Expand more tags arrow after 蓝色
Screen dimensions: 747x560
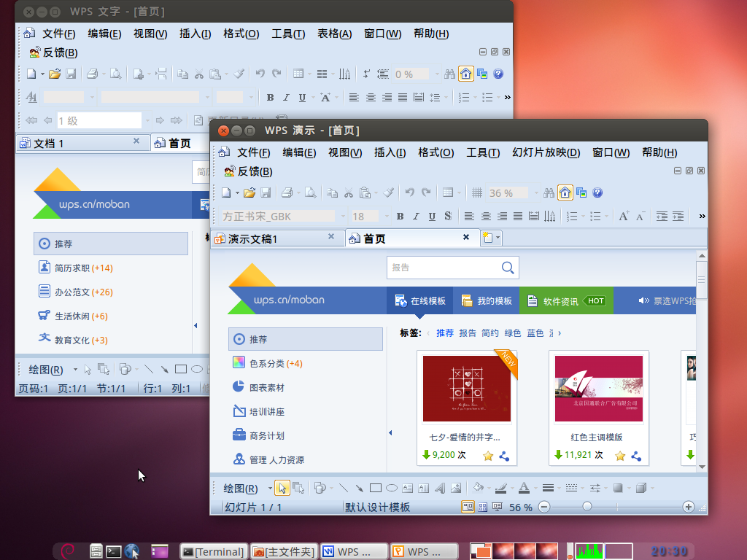tap(560, 333)
